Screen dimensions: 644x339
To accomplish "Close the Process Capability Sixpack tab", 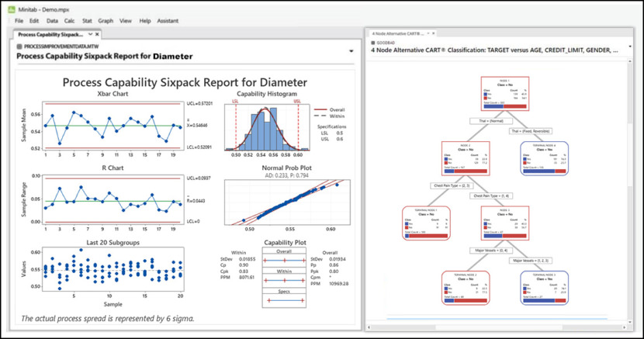I will pyautogui.click(x=97, y=34).
